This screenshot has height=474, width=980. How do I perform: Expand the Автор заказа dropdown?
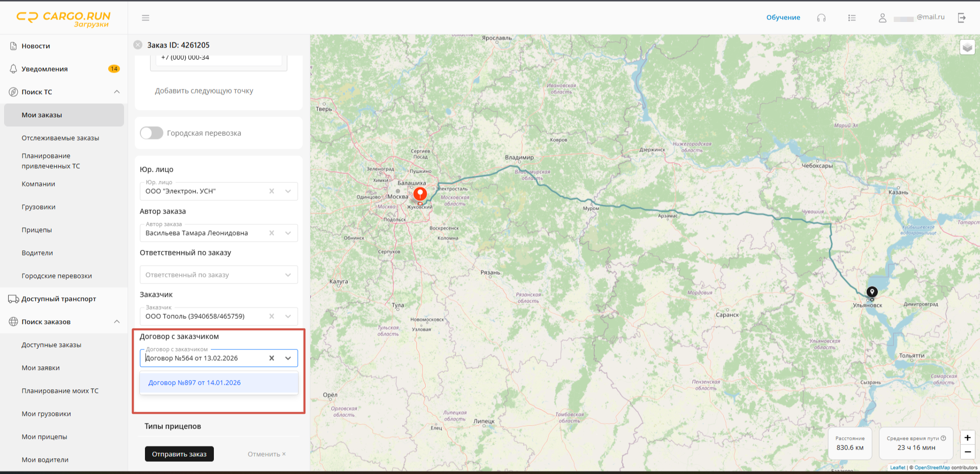288,233
